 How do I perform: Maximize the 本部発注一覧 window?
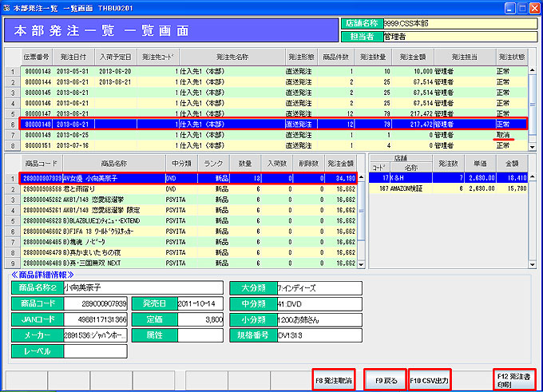[522, 8]
